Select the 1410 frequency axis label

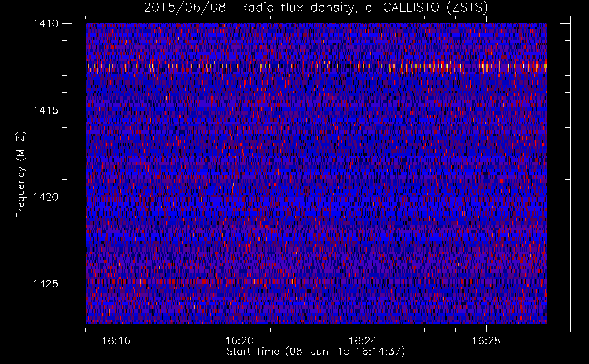[x=46, y=24]
